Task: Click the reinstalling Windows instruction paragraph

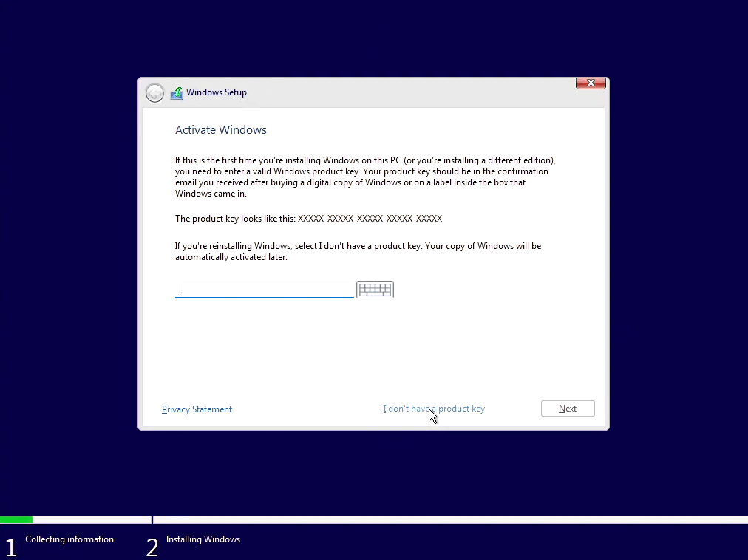Action: (358, 251)
